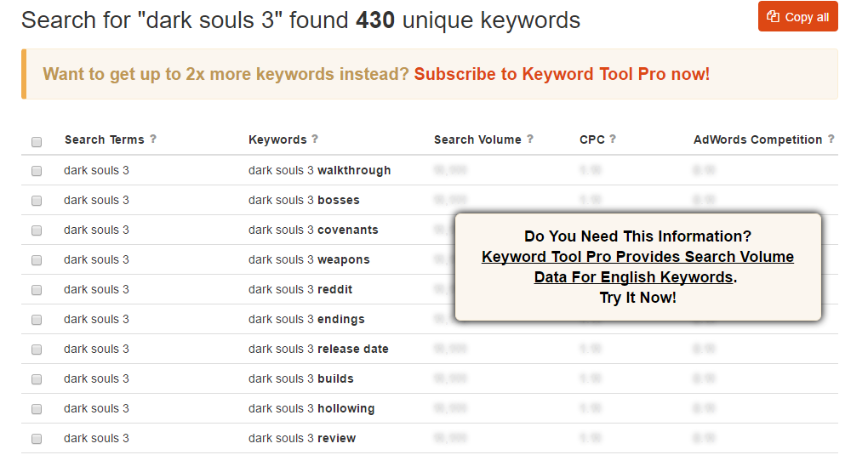Click the help icon next to Search Volume
The height and width of the screenshot is (455, 868).
point(530,139)
